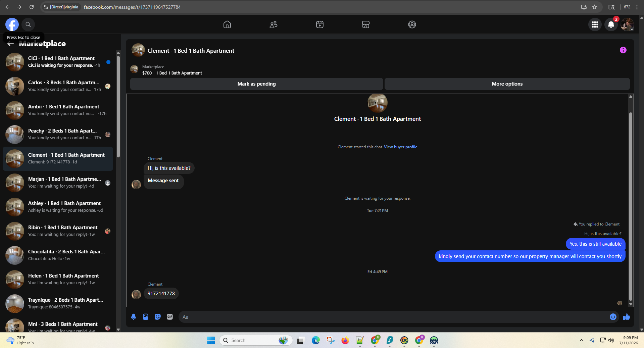
Task: Focus the Aa message input field
Action: point(393,317)
